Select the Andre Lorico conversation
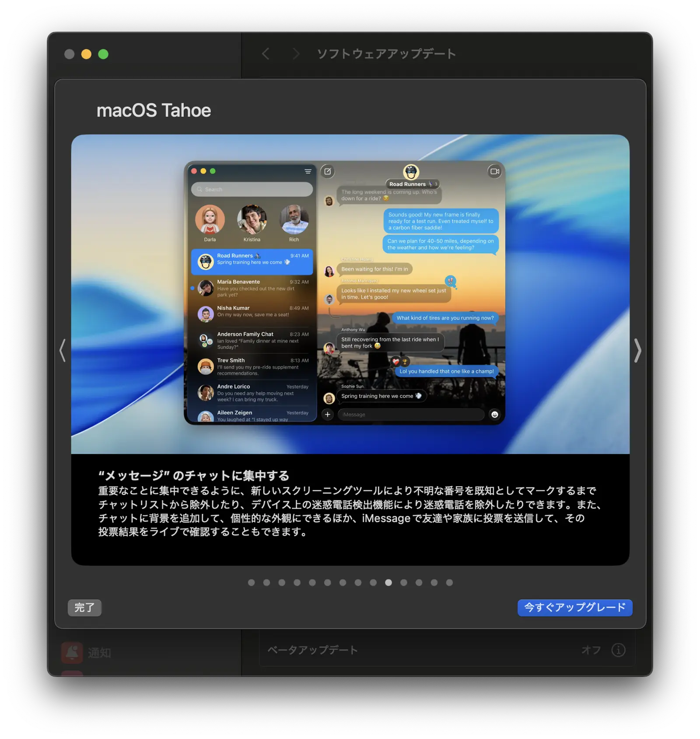 252,393
